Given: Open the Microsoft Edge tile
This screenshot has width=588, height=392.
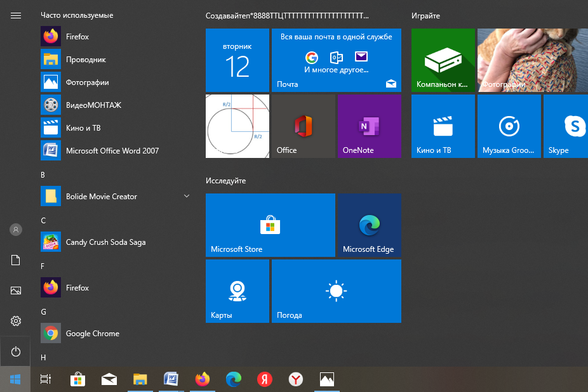Looking at the screenshot, I should pos(370,225).
